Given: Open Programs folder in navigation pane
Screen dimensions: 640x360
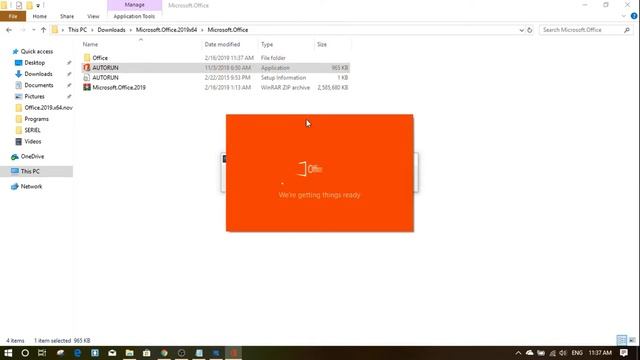Looking at the screenshot, I should 36,119.
